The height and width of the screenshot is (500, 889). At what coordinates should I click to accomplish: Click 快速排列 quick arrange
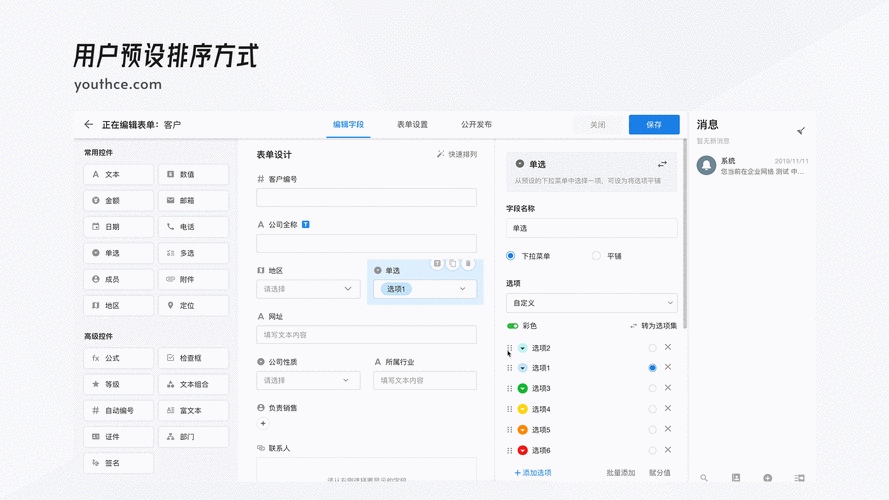pos(457,154)
